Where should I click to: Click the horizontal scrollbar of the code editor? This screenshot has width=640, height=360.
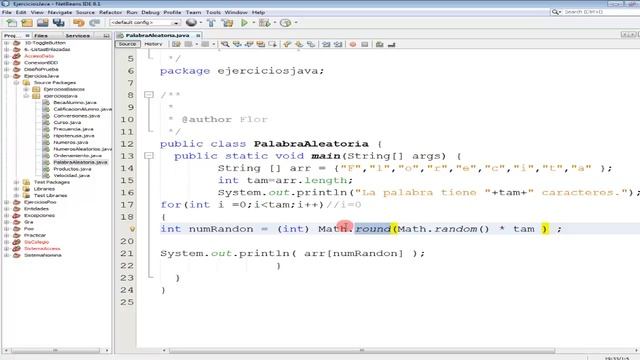[362, 350]
